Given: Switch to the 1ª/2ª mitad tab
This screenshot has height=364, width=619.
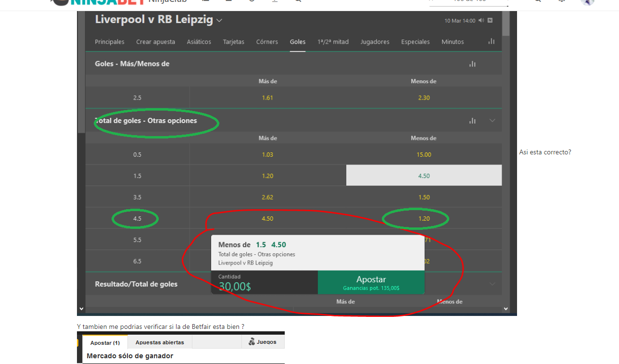Looking at the screenshot, I should [333, 42].
